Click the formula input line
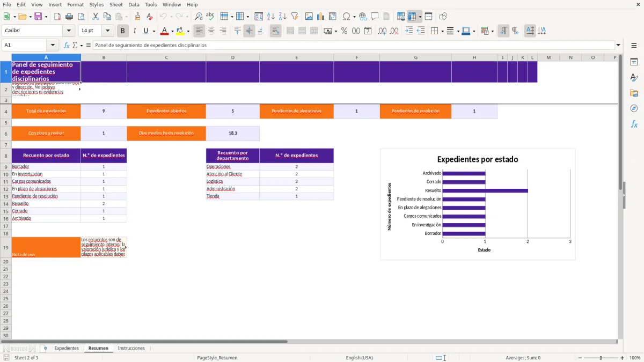 coord(353,45)
